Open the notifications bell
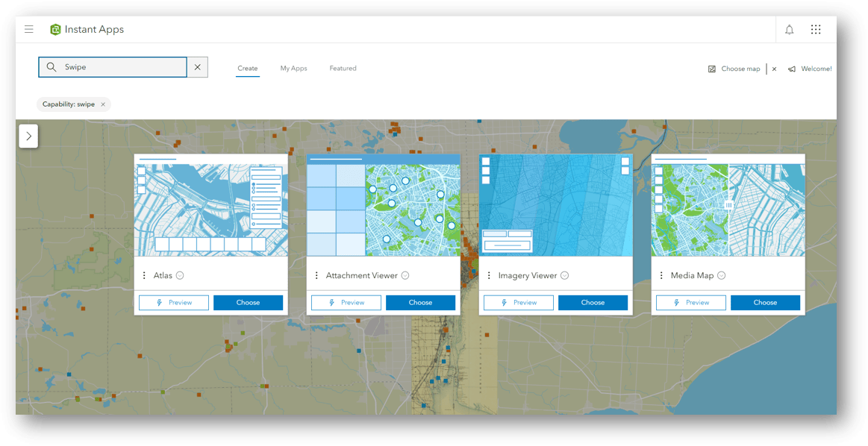Viewport: 868px width, 446px height. [790, 29]
